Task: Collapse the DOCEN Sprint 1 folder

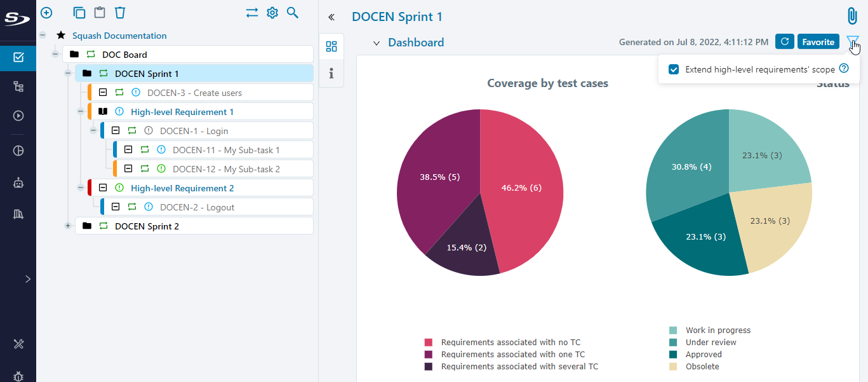Action: pyautogui.click(x=68, y=74)
